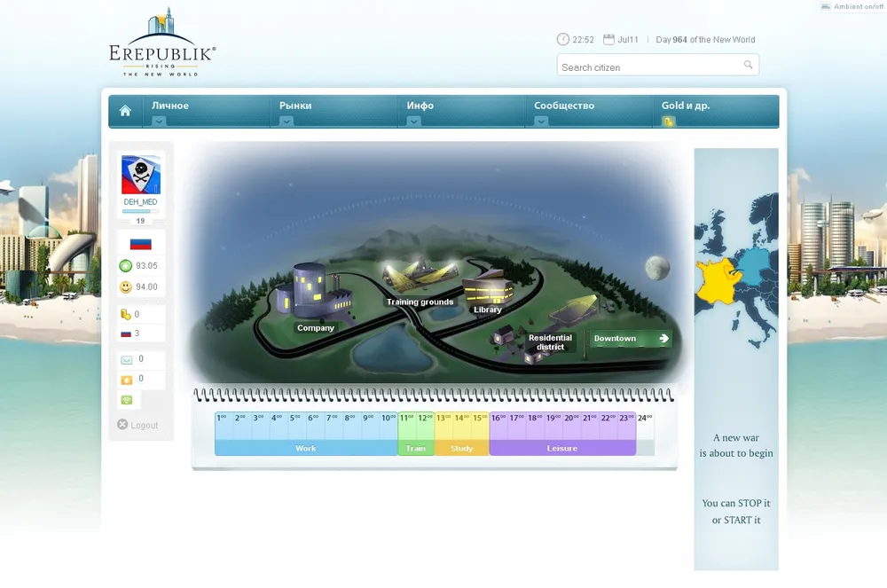Open the Инфо menu
The image size is (887, 588).
coord(420,106)
